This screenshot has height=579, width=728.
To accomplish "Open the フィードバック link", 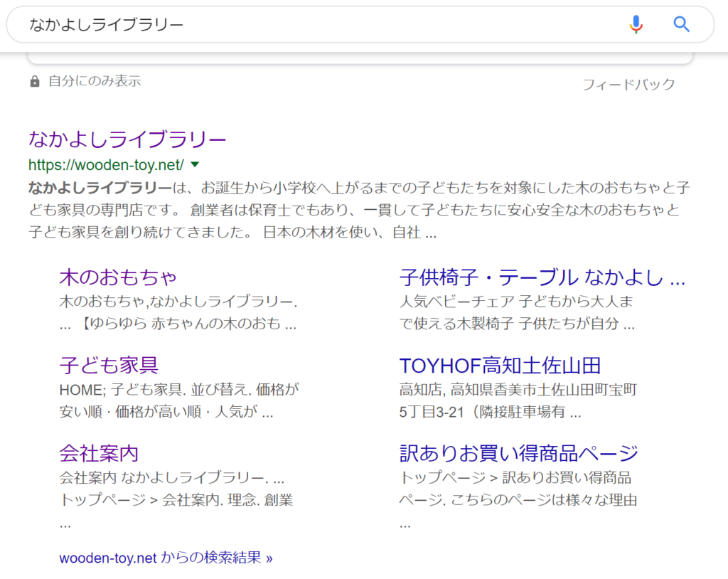I will pyautogui.click(x=628, y=85).
